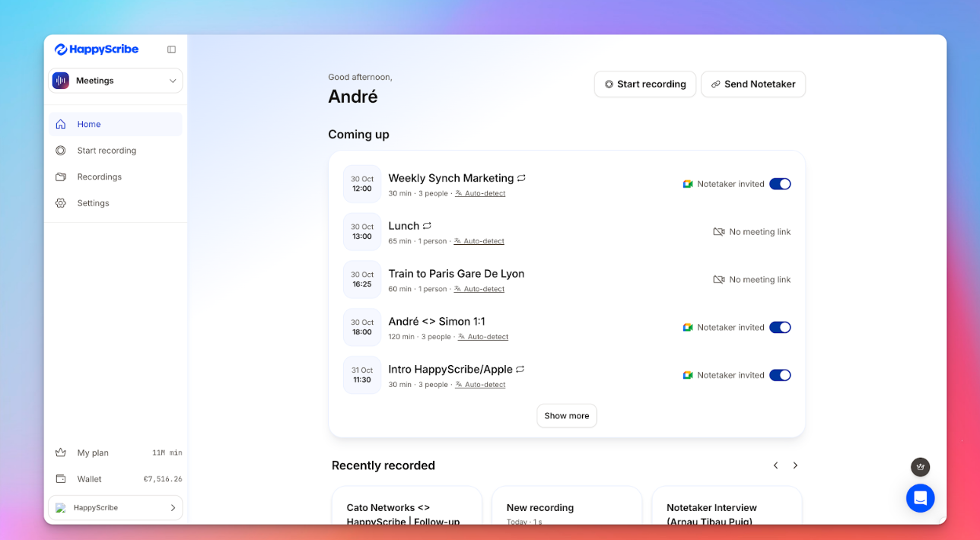Go to next page of Recently recorded
This screenshot has height=540, width=980.
point(795,465)
